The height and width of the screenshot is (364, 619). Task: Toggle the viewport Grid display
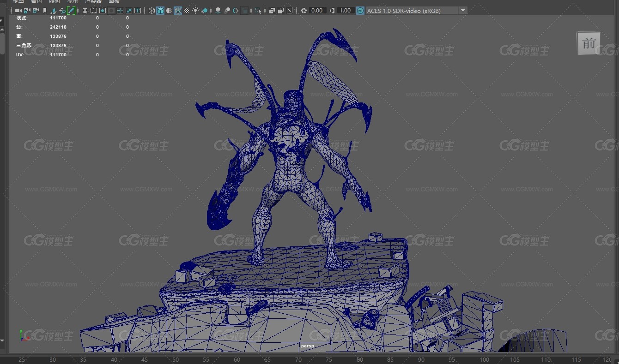click(85, 11)
